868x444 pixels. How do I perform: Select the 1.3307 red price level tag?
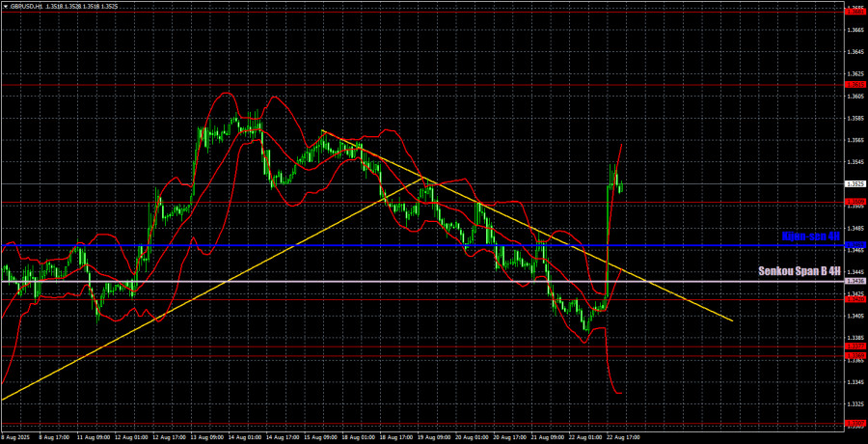(854, 424)
